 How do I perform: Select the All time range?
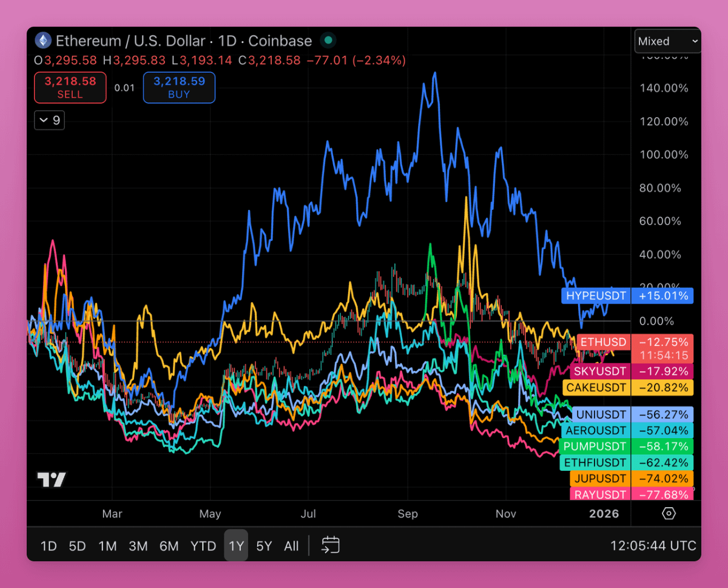tap(291, 546)
